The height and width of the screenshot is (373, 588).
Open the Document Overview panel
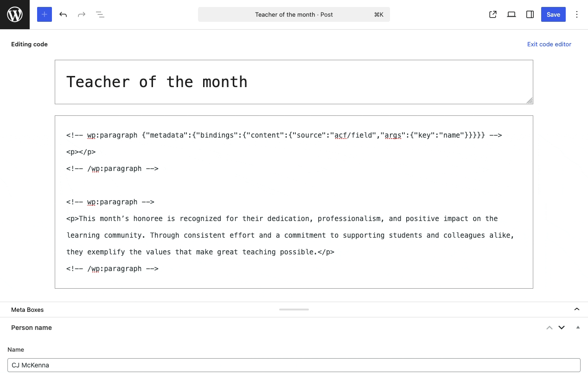(100, 14)
